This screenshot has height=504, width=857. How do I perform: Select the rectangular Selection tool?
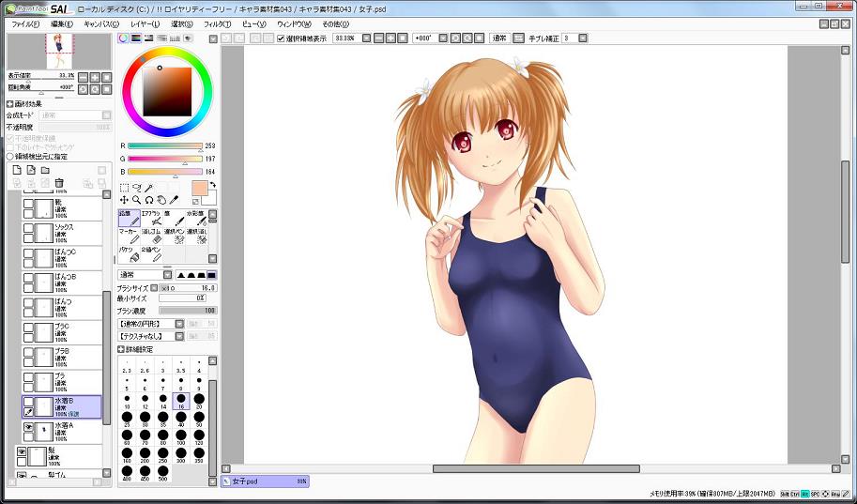click(x=125, y=188)
